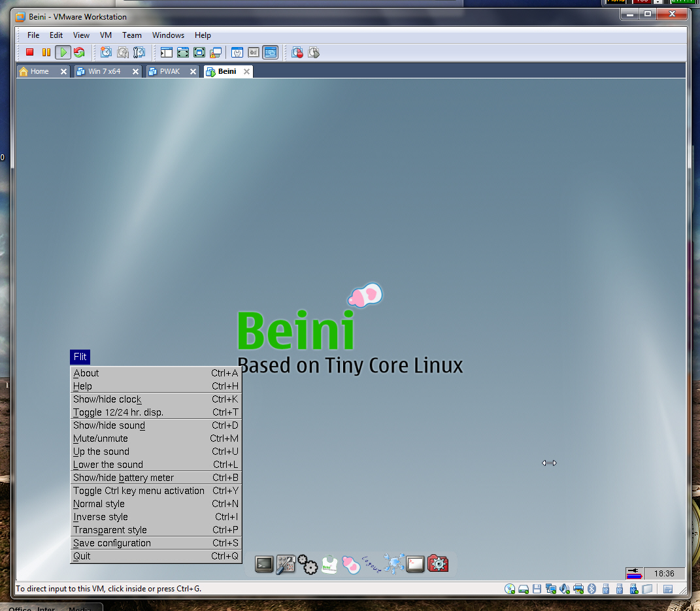Open the Flit menu title bar

point(80,357)
